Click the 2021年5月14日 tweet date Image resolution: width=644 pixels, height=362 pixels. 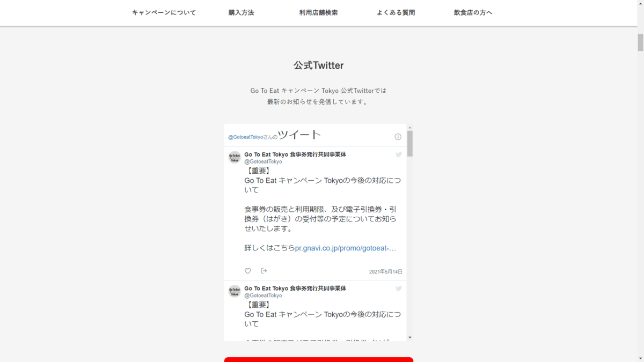(x=385, y=272)
